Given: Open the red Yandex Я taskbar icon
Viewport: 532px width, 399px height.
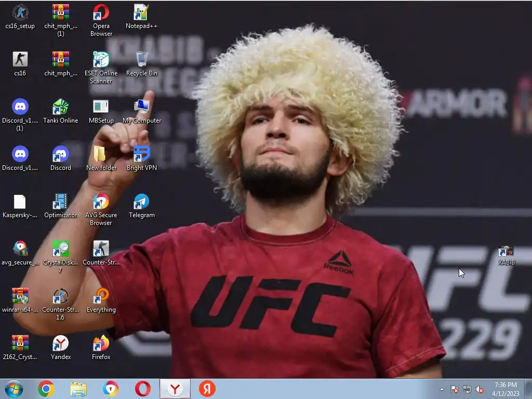Looking at the screenshot, I should (207, 389).
